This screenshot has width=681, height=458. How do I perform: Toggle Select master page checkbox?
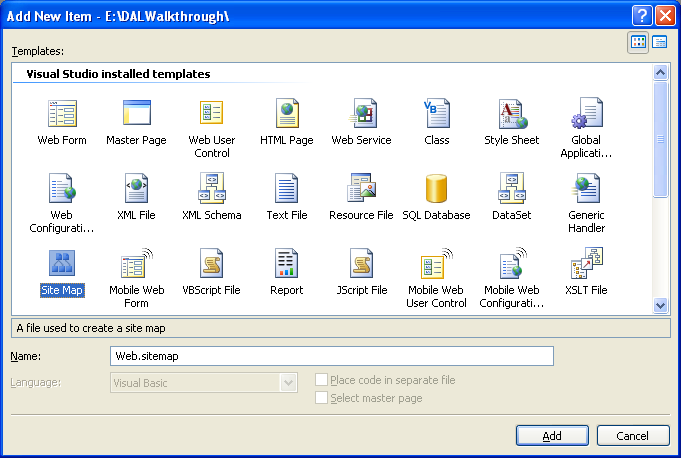[x=321, y=398]
